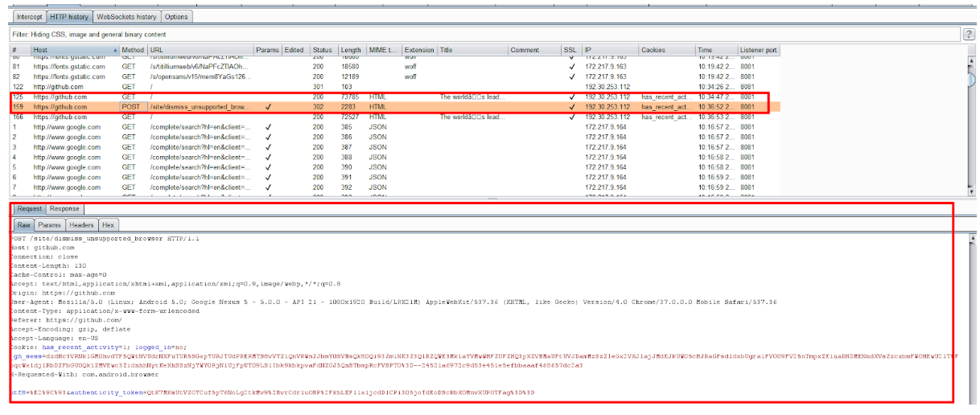Select the google.com row with length 388

click(x=394, y=157)
